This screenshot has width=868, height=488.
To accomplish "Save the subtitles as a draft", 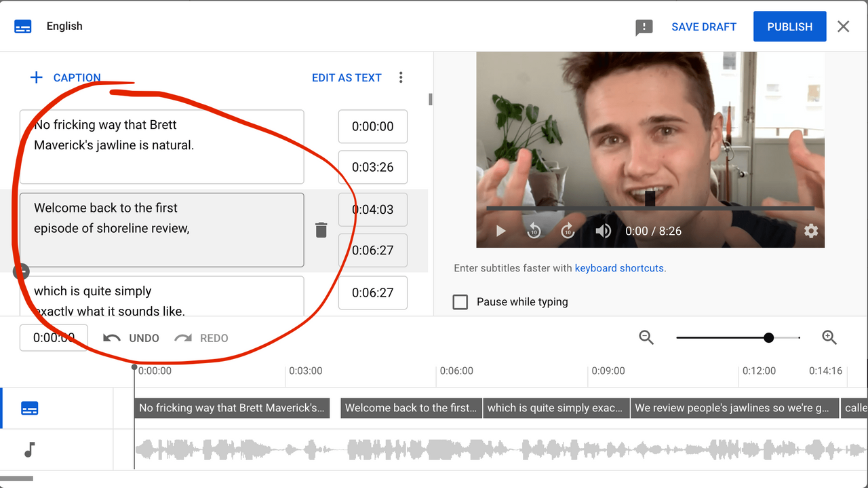I will tap(703, 26).
